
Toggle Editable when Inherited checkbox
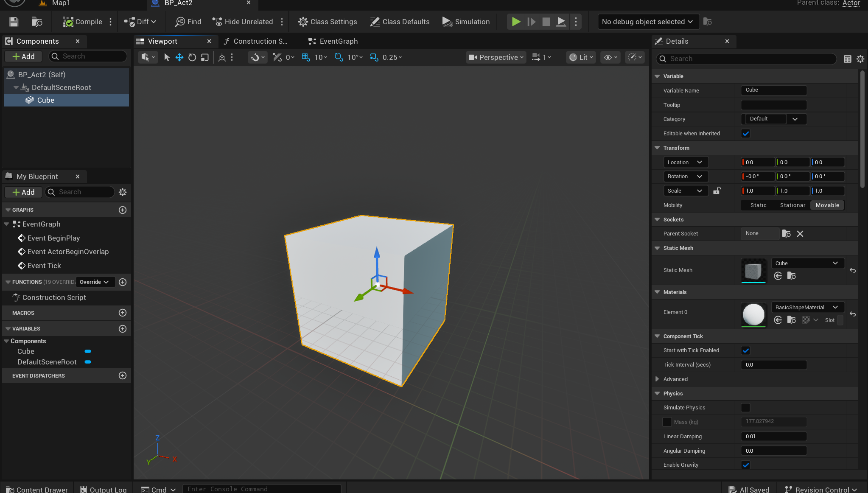coord(745,134)
